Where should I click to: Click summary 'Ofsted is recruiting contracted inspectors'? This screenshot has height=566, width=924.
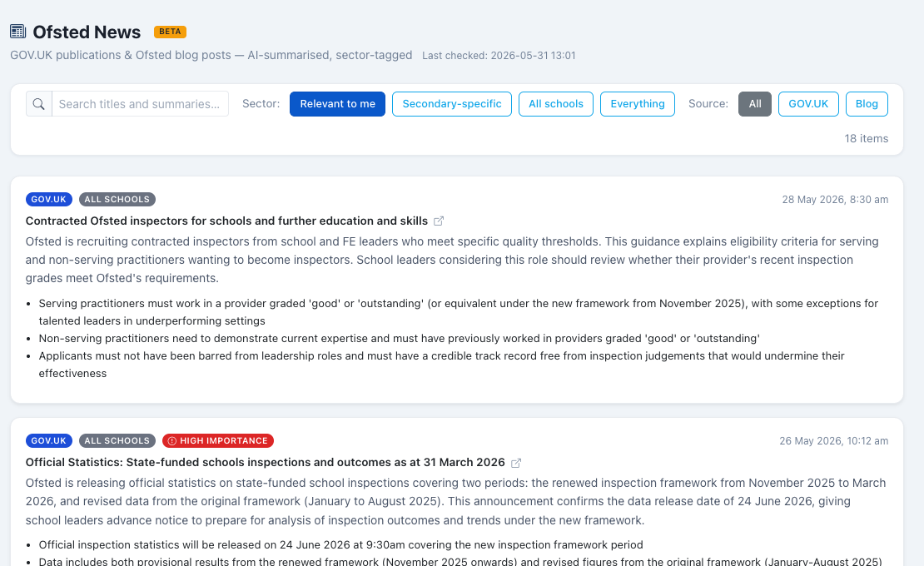point(452,260)
